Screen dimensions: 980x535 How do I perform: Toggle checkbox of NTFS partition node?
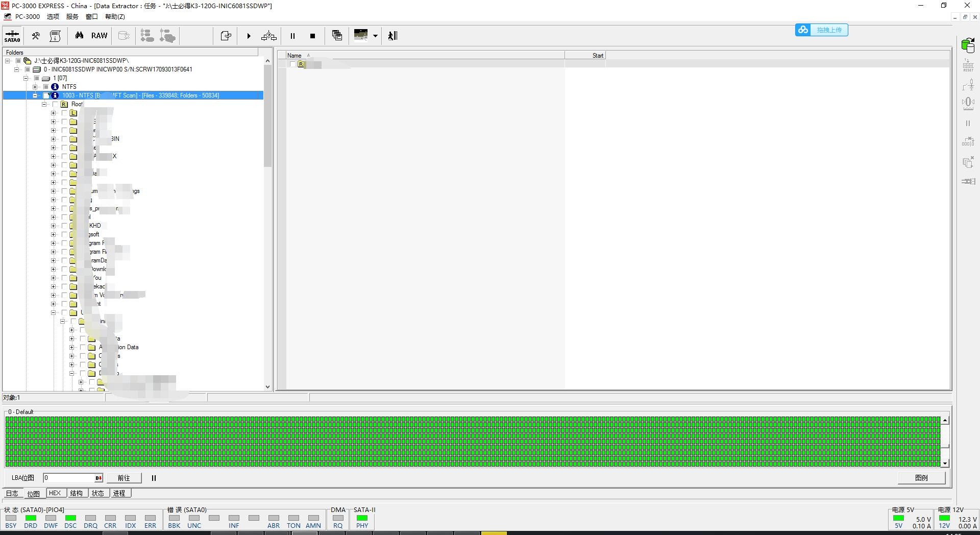[46, 87]
